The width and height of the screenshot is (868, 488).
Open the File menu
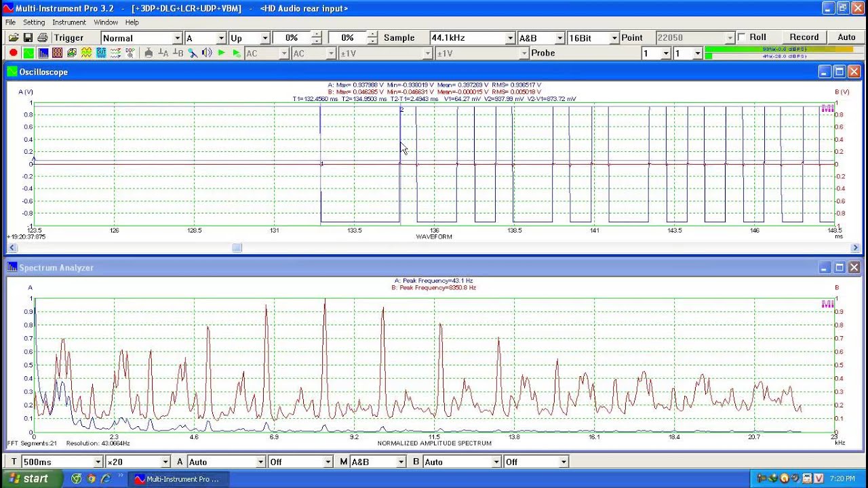(x=11, y=22)
